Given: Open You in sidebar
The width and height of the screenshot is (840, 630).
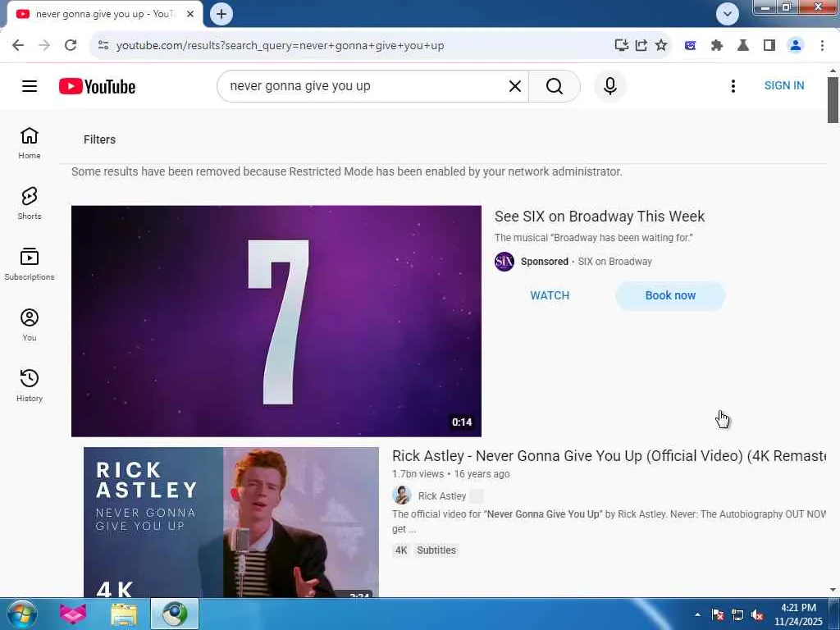Looking at the screenshot, I should (x=30, y=325).
